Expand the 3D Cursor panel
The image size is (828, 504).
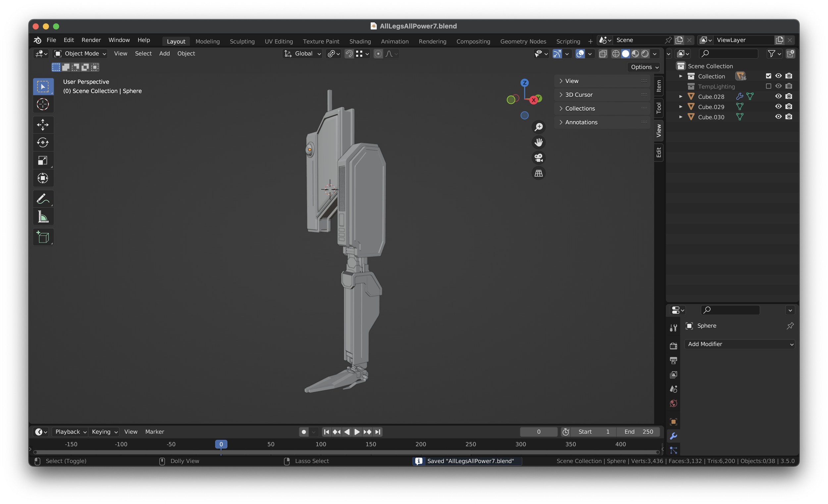point(602,95)
